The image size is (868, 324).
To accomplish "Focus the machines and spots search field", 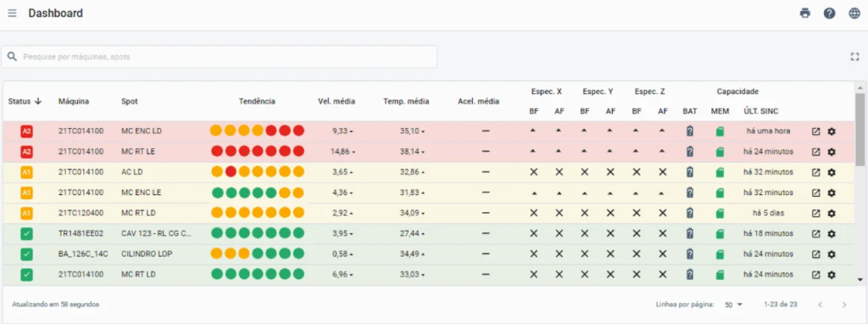I will click(220, 57).
